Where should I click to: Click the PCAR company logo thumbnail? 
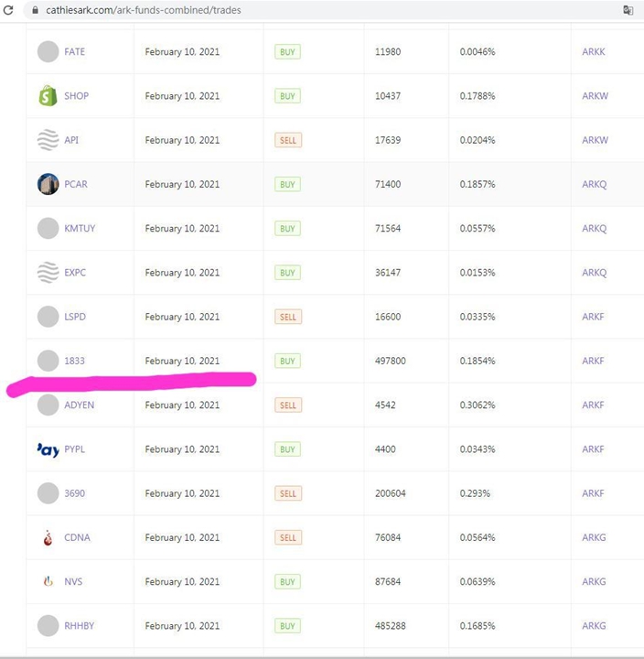click(48, 184)
